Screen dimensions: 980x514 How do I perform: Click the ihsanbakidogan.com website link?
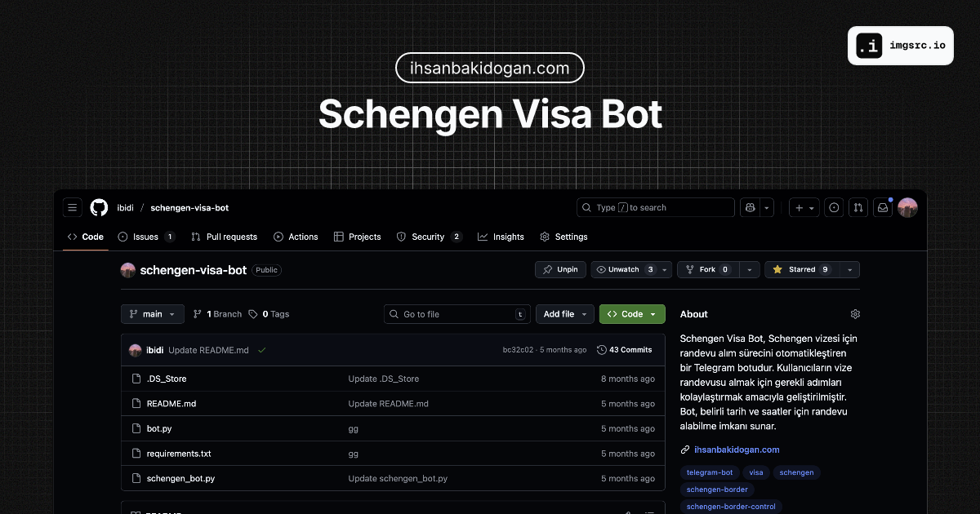pos(737,450)
